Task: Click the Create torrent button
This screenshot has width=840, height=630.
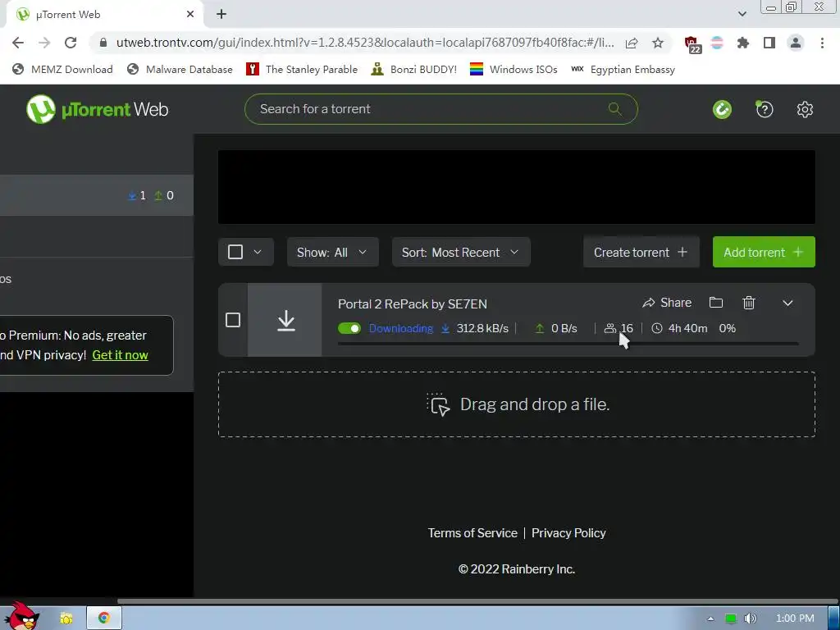Action: tap(641, 252)
